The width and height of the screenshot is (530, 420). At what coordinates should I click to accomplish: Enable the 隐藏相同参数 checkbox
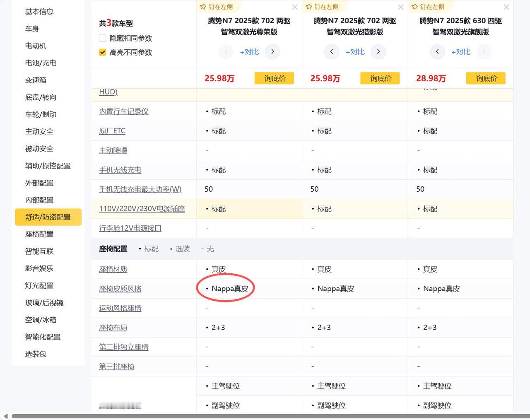(x=103, y=38)
